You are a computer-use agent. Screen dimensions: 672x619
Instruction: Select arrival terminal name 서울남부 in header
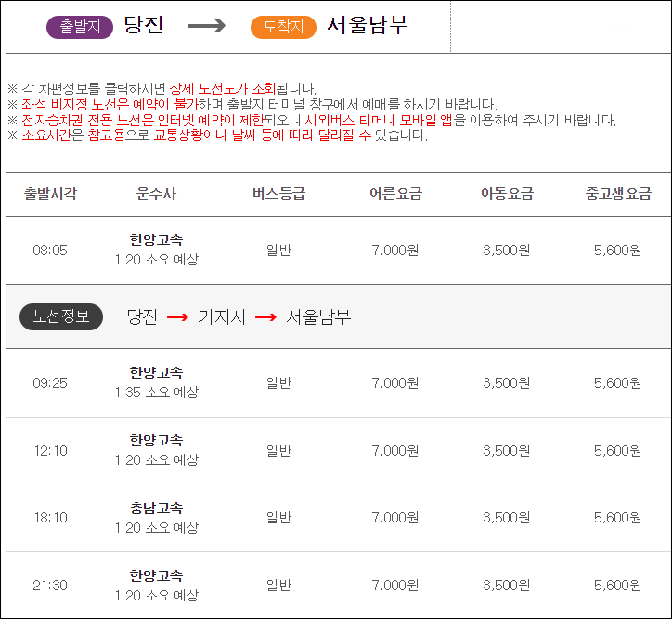point(368,25)
